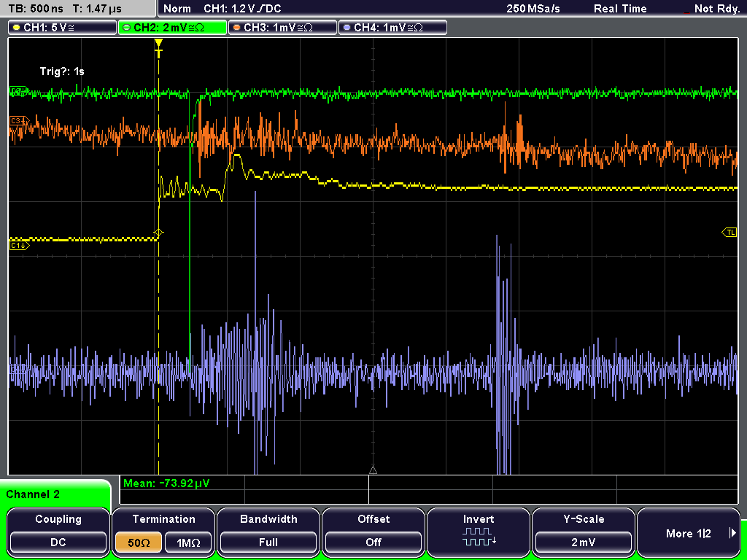Toggle the Offset Off setting
This screenshot has width=747, height=560.
pyautogui.click(x=373, y=532)
